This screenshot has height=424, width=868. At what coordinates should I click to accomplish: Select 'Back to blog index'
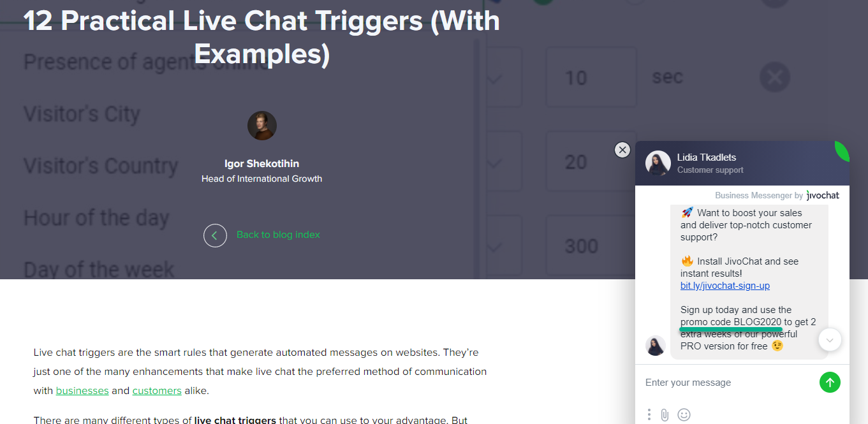click(278, 235)
